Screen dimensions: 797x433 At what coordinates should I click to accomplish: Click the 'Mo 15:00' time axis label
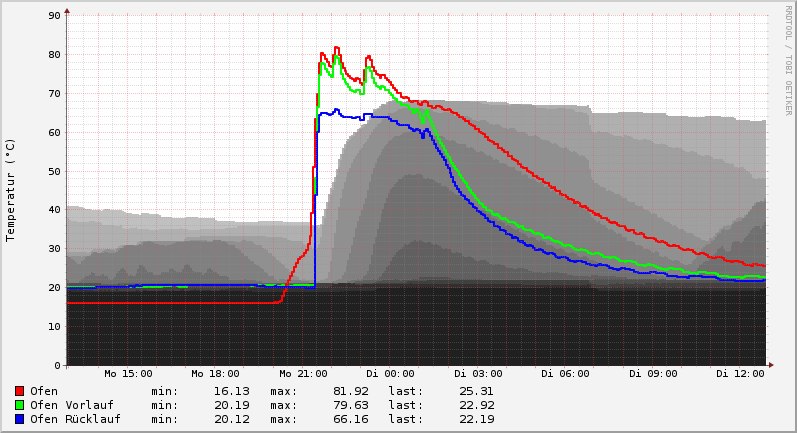128,374
